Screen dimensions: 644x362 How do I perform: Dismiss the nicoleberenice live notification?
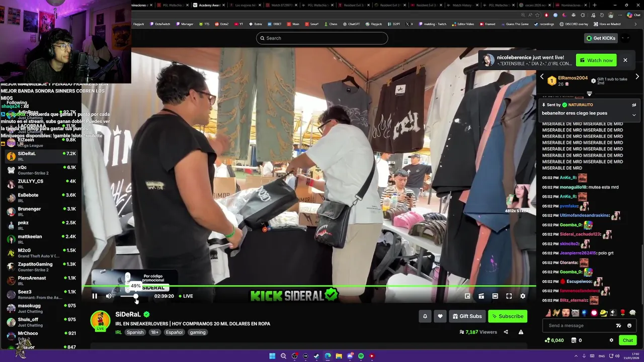click(x=625, y=60)
